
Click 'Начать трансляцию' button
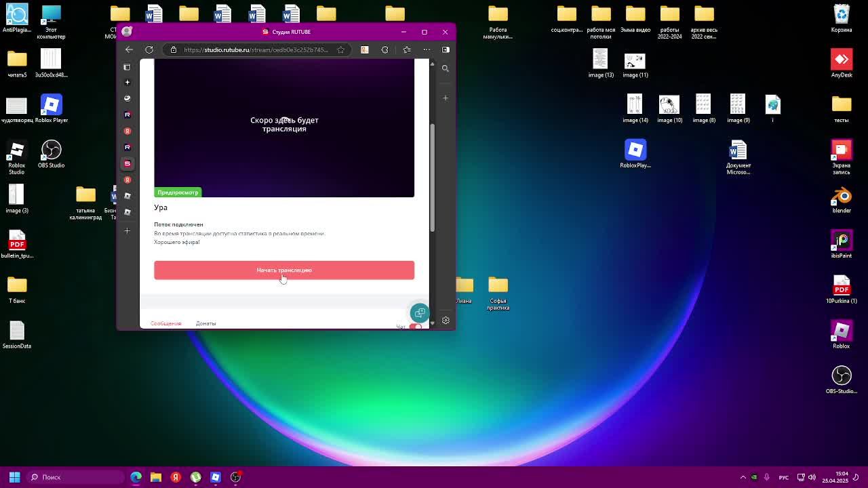click(x=284, y=270)
